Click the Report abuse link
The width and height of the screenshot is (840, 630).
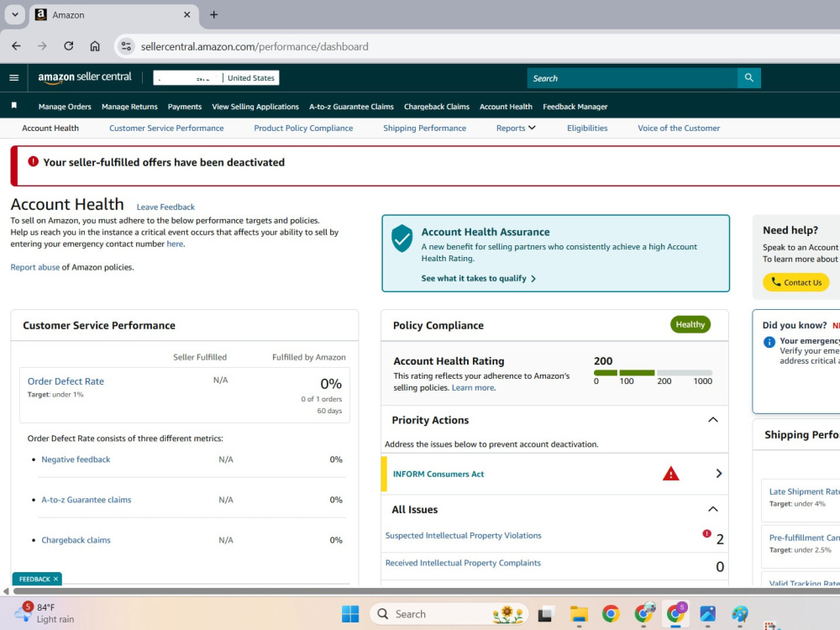(34, 267)
